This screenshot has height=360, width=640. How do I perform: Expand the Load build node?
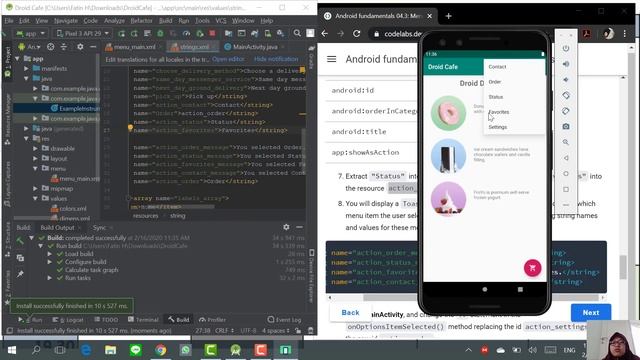pyautogui.click(x=50, y=254)
